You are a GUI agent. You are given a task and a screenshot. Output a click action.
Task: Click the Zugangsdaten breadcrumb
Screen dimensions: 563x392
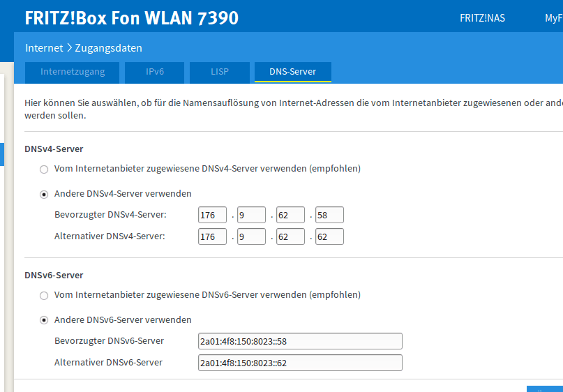tap(108, 47)
